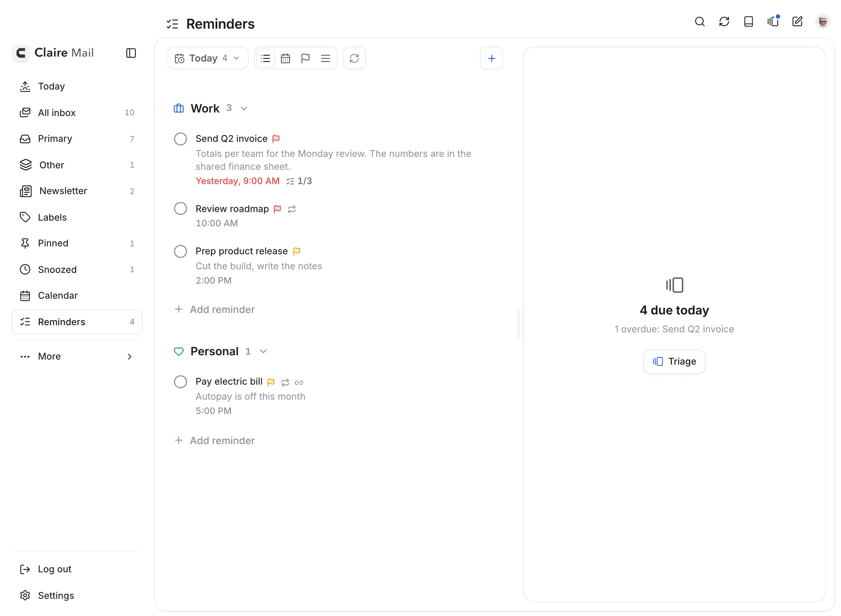
Task: Open the user avatar profile
Action: [x=823, y=21]
